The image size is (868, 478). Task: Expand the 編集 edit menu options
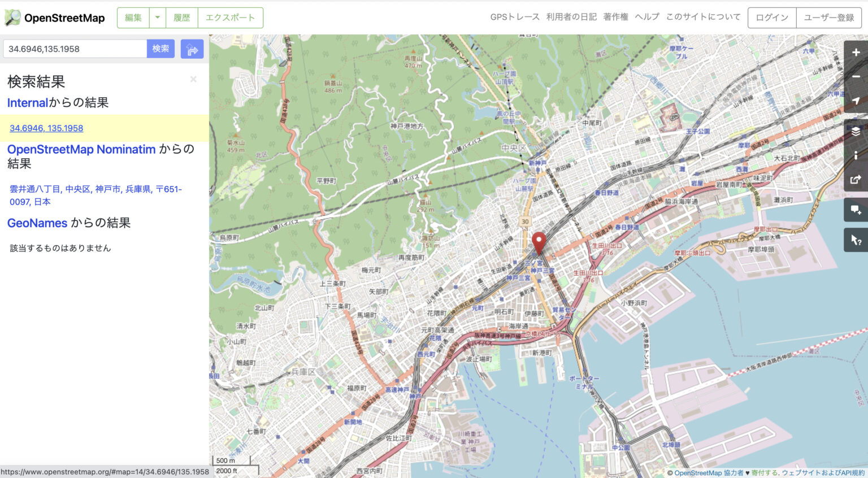click(x=133, y=18)
